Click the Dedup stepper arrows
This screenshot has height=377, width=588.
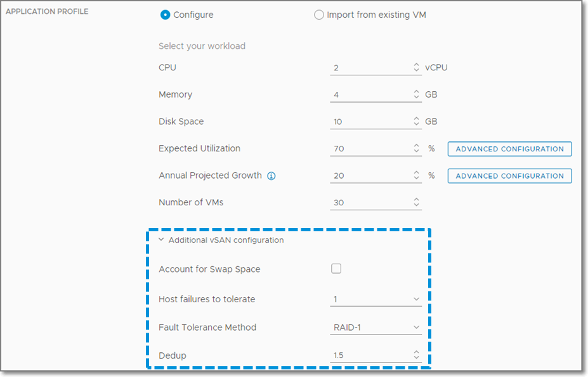point(417,355)
